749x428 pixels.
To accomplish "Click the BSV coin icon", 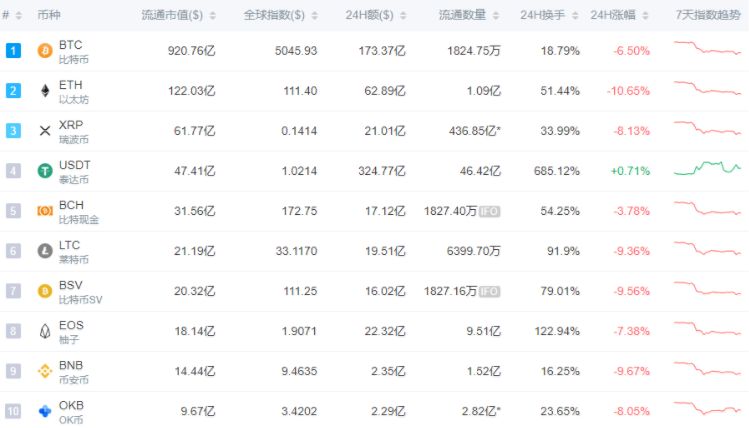I will point(44,291).
